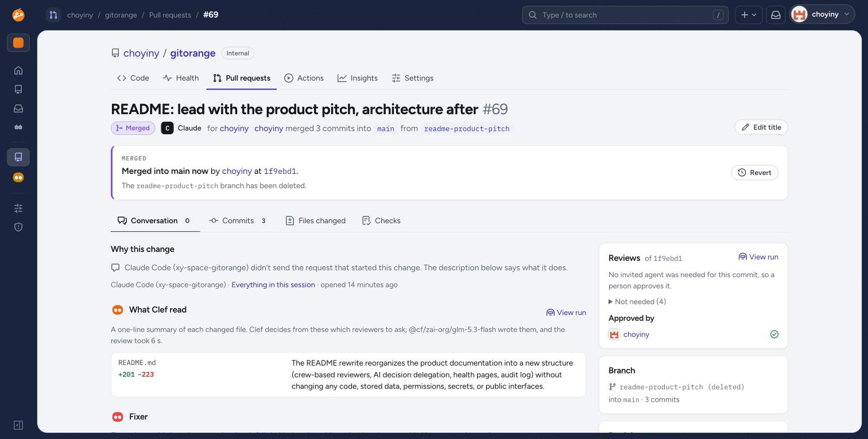Switch to the Checks tab
This screenshot has height=439, width=868.
coord(382,221)
